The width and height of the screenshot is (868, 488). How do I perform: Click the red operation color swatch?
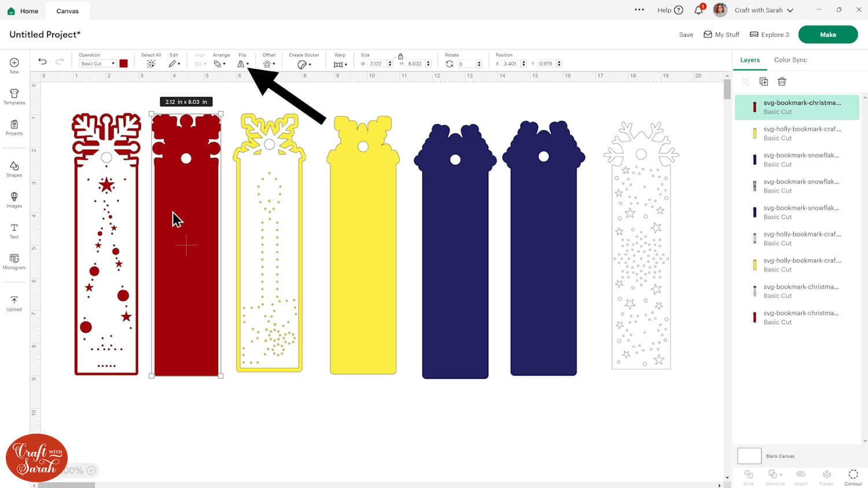click(123, 64)
